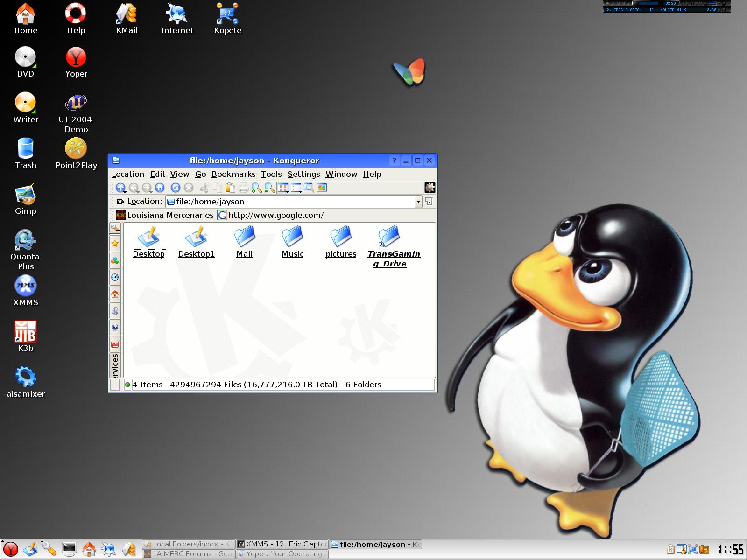Click the location field showing file:/home/jayson
The height and width of the screenshot is (560, 747).
coord(290,202)
